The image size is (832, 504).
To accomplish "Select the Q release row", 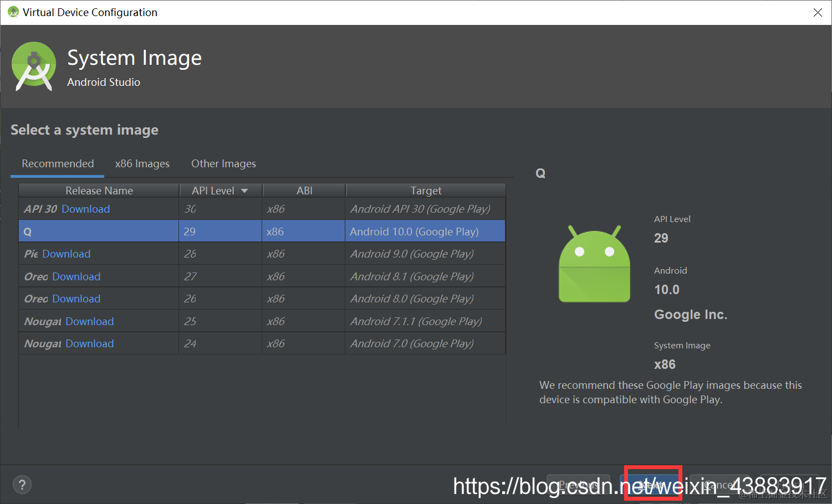I will [x=262, y=232].
